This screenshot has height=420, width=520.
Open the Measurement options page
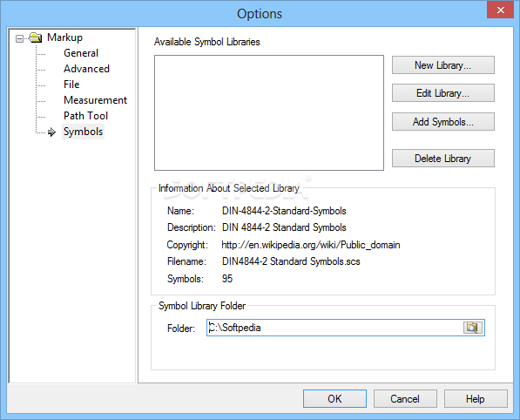click(95, 100)
